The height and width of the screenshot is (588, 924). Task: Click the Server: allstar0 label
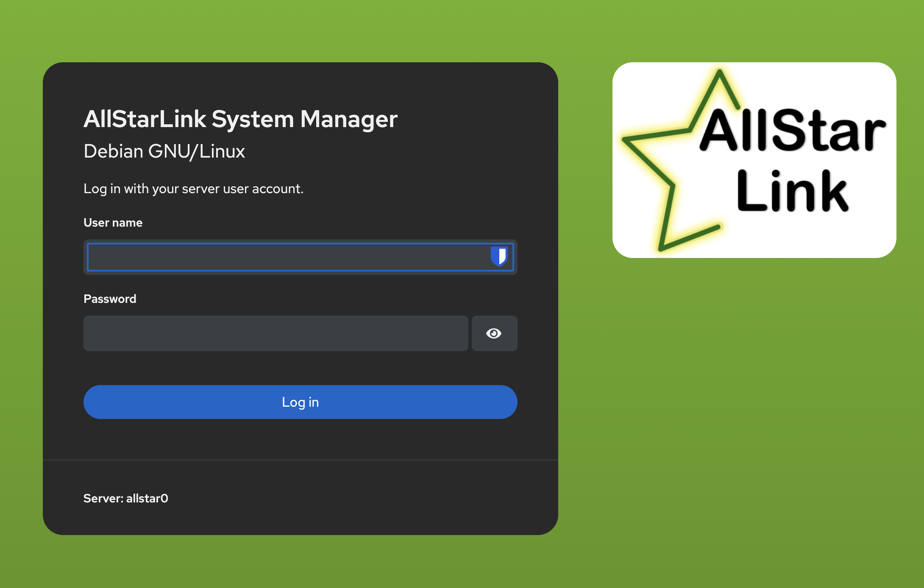[125, 498]
